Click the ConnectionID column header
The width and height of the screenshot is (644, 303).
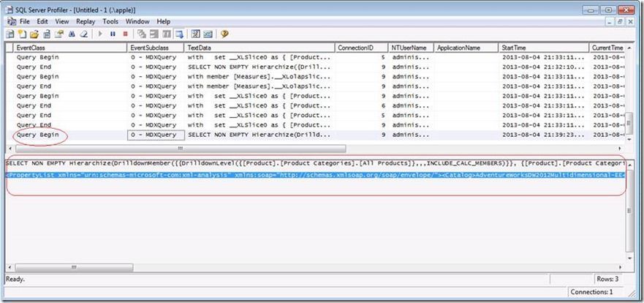[361, 48]
